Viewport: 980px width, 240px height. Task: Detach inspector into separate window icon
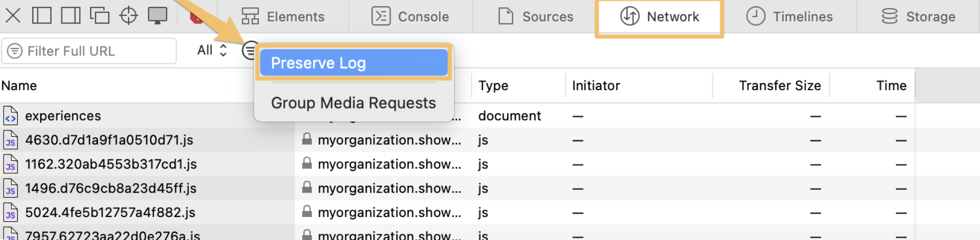99,16
